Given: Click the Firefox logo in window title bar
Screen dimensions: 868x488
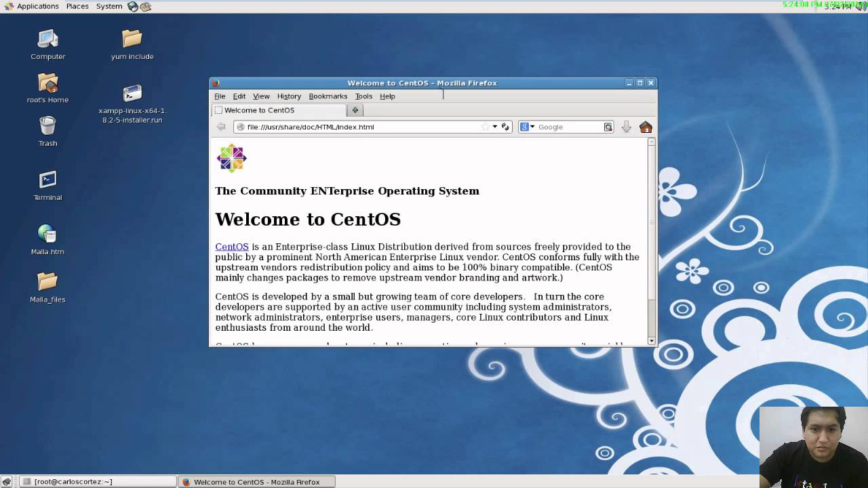Looking at the screenshot, I should (216, 83).
